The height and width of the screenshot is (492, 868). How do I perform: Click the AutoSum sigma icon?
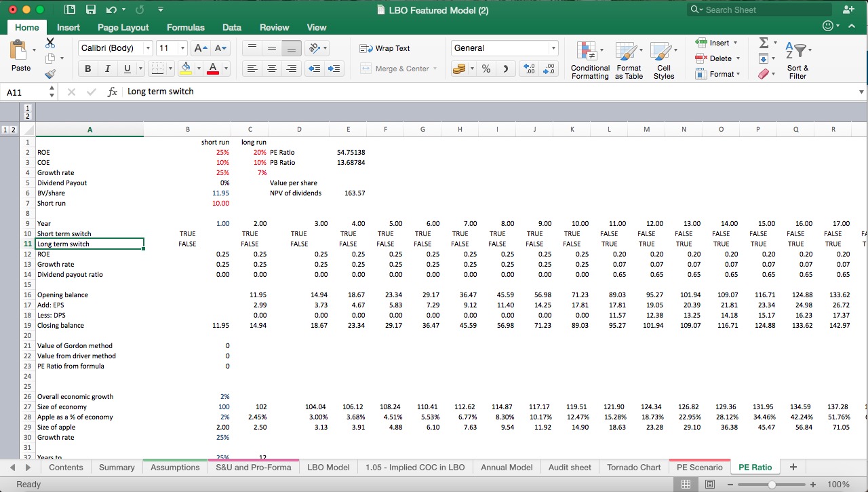[764, 43]
